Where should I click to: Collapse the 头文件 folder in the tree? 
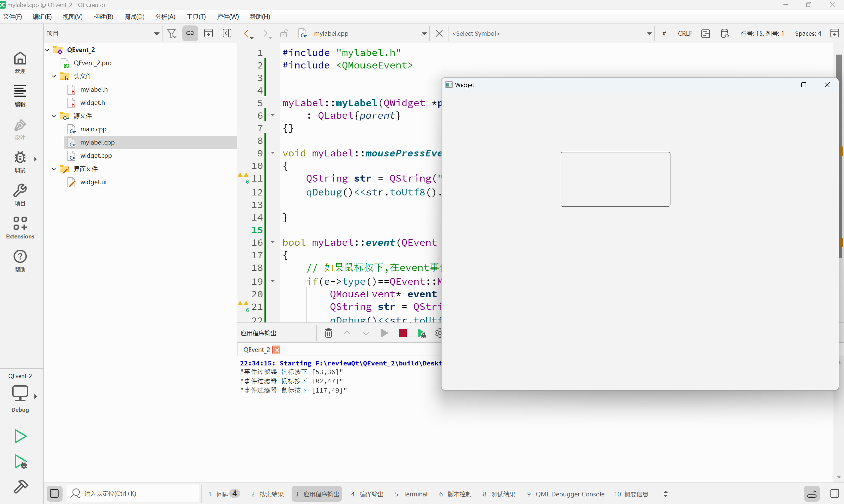pyautogui.click(x=54, y=76)
